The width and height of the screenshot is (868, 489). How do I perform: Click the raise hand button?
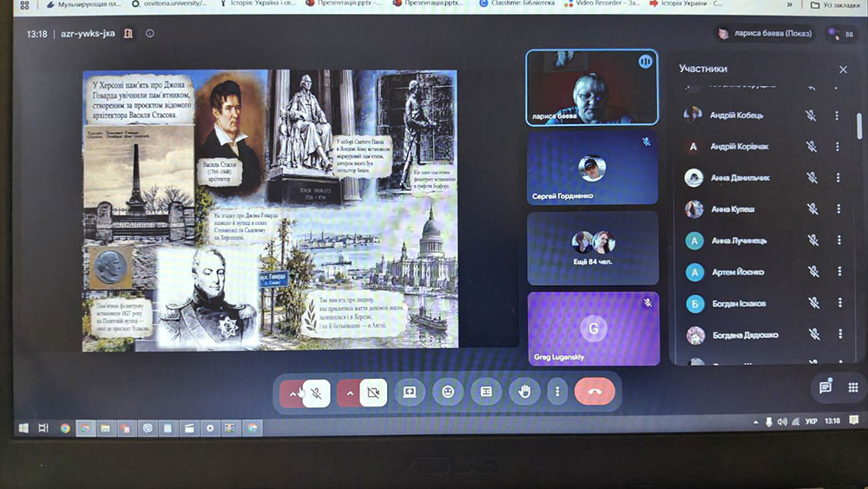(524, 392)
